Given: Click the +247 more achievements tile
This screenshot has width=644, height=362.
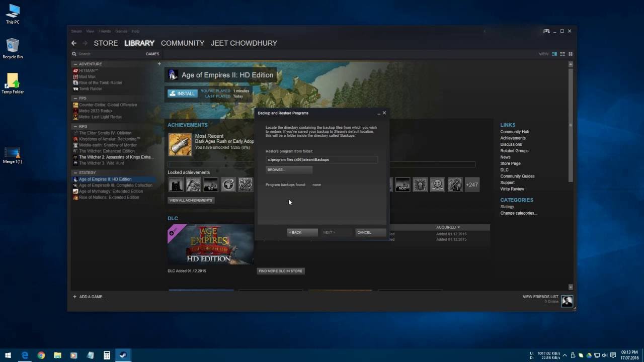Looking at the screenshot, I should point(472,185).
